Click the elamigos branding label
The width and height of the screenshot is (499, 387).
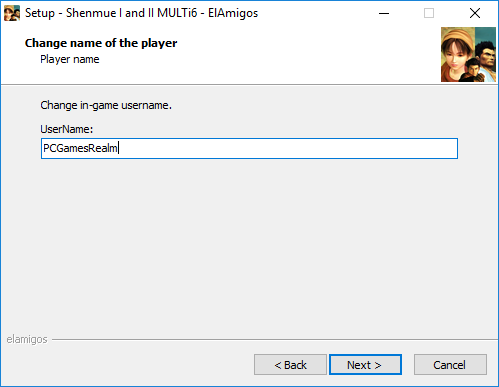coord(27,339)
